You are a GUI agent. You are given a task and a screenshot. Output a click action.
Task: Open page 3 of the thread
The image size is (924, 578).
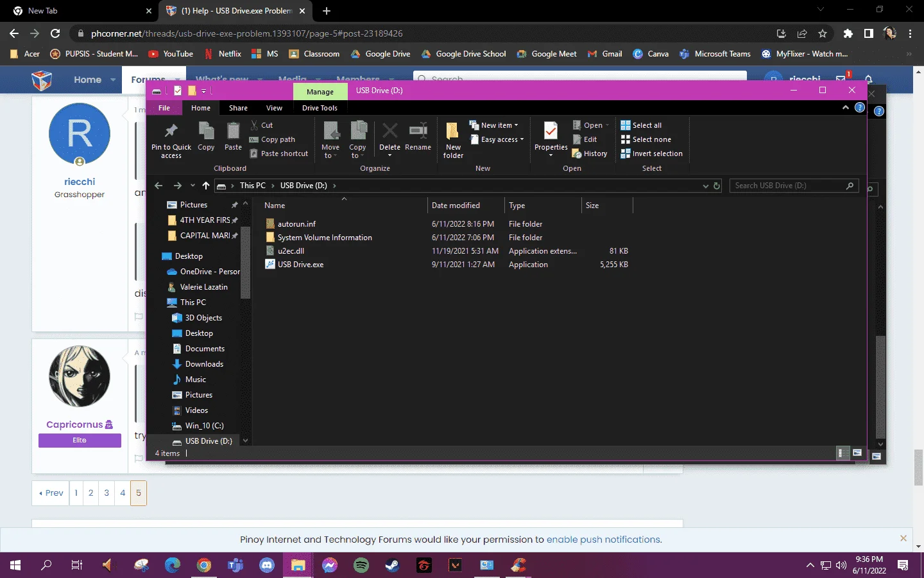107,493
